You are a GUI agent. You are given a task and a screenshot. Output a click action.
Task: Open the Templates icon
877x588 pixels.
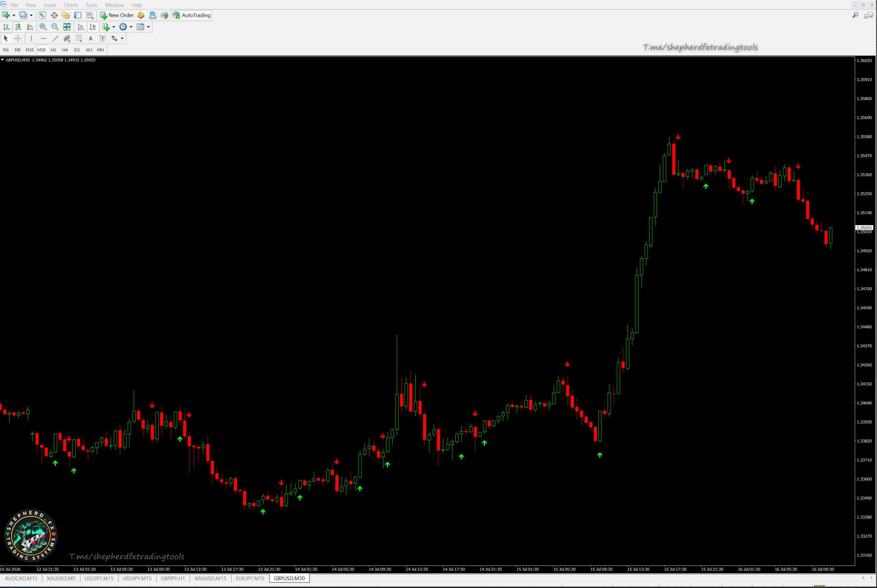[x=140, y=27]
